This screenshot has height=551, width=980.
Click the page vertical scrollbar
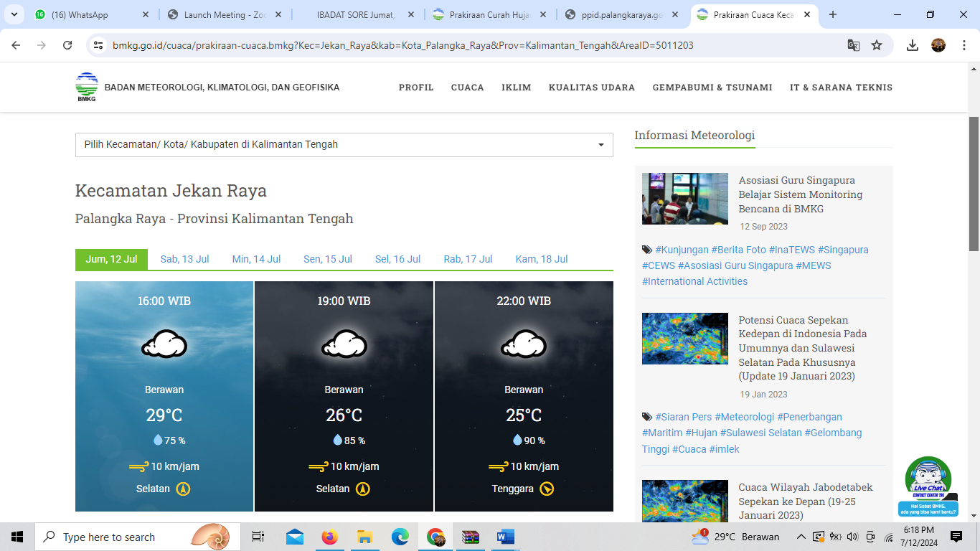click(x=974, y=183)
